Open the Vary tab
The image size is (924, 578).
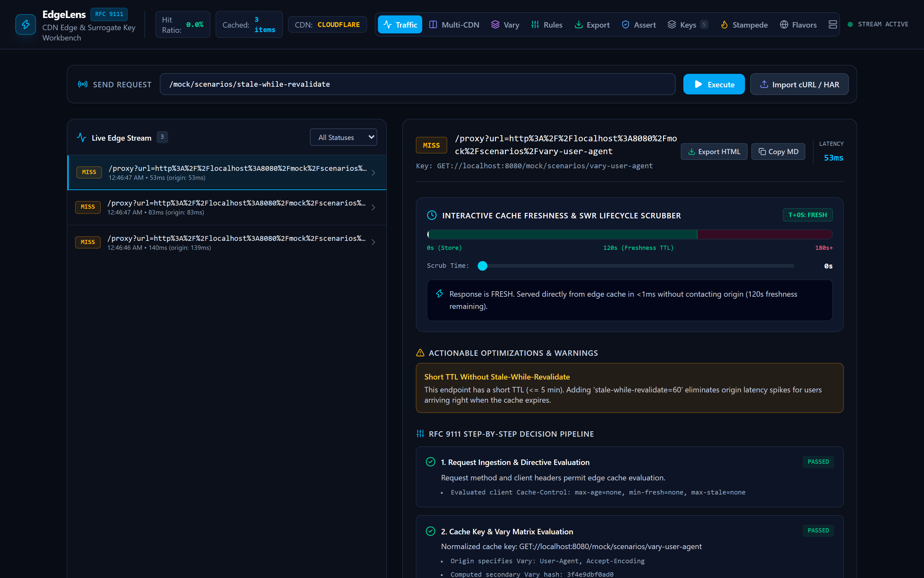505,25
